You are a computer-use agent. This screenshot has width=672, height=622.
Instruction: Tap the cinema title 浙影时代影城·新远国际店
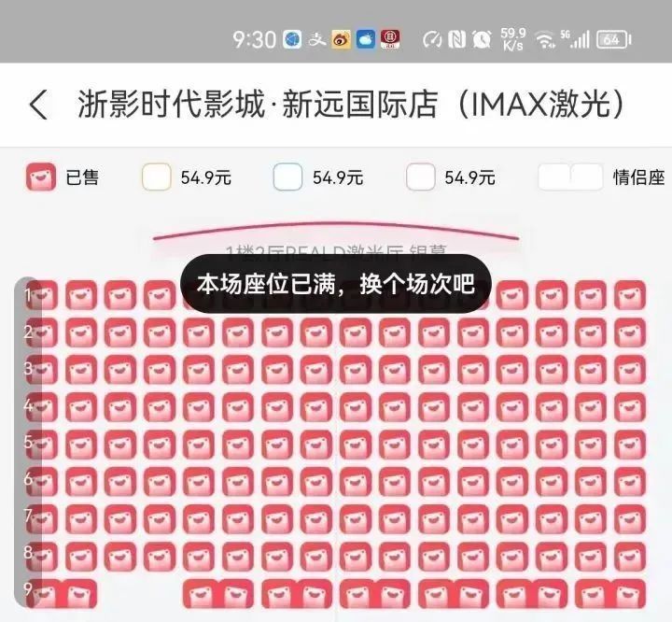258,105
